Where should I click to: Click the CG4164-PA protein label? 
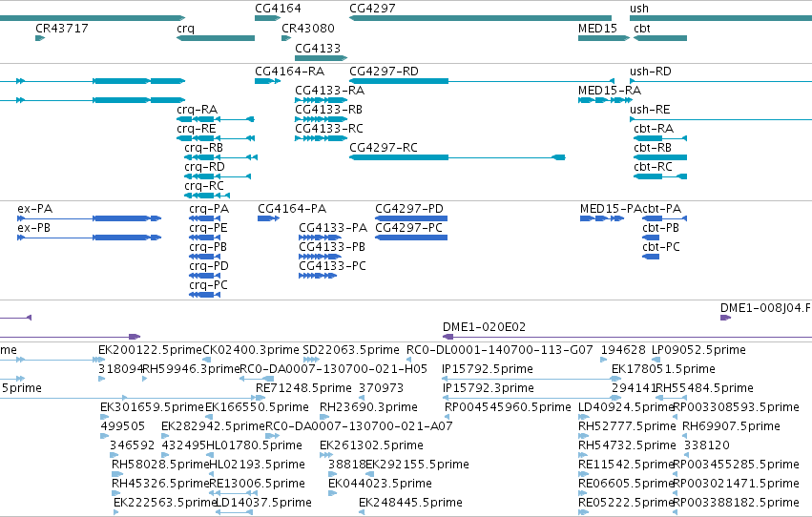tap(292, 209)
